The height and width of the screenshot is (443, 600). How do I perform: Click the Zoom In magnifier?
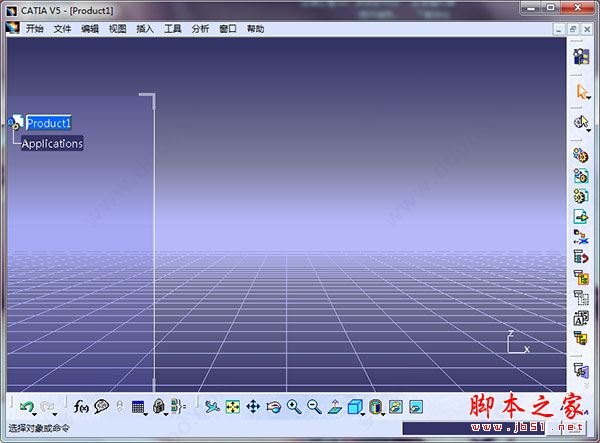294,407
